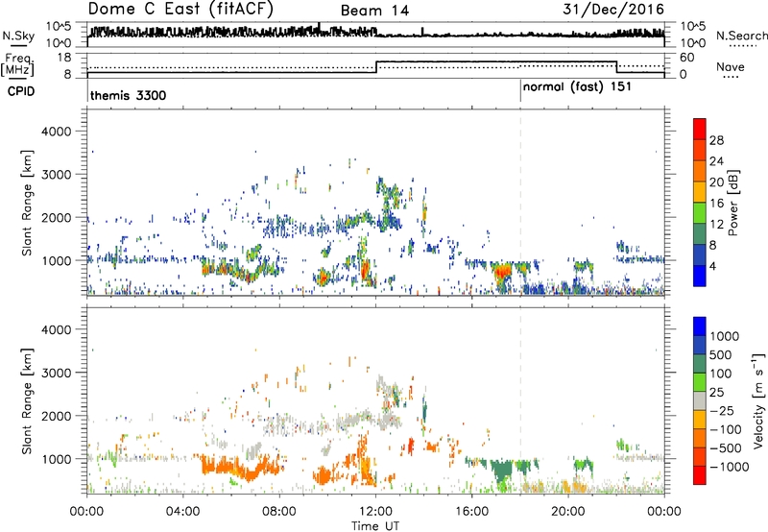Viewport: 768px width, 532px height.
Task: Click the 18 tick on frequency axis
Action: click(x=63, y=58)
